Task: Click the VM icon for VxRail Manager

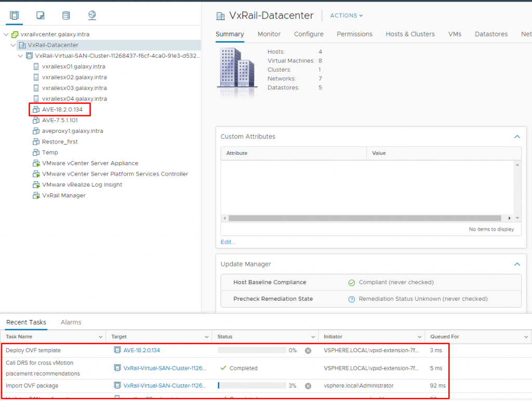Action: click(x=36, y=195)
